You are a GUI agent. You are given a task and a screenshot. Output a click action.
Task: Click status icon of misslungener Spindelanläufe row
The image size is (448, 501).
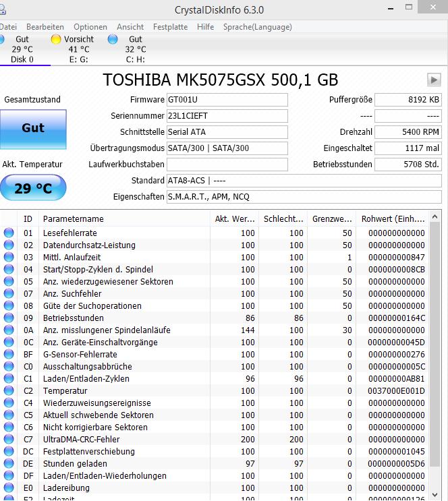[9, 330]
